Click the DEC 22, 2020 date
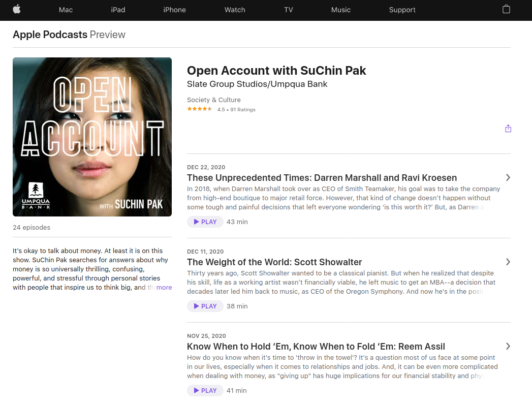 pos(206,167)
